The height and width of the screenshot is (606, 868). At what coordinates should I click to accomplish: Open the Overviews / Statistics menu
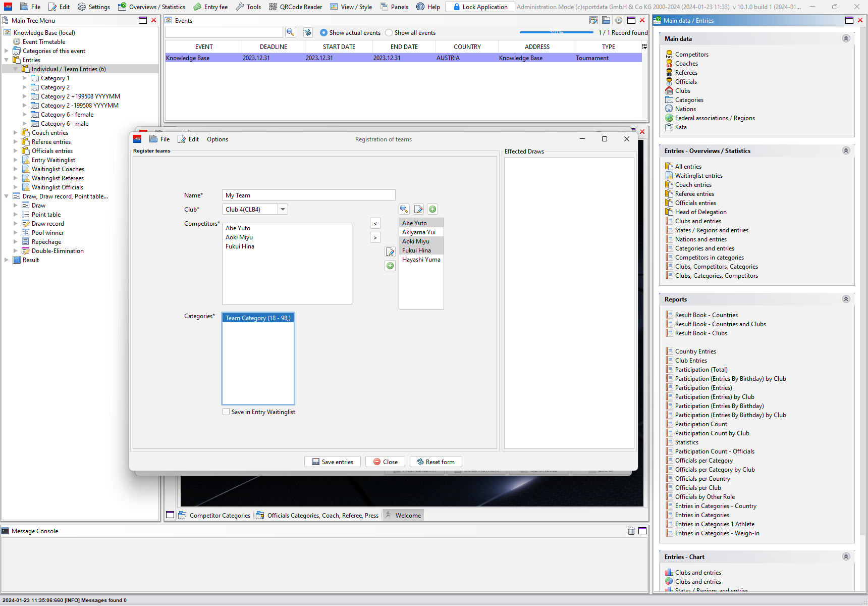coord(151,7)
